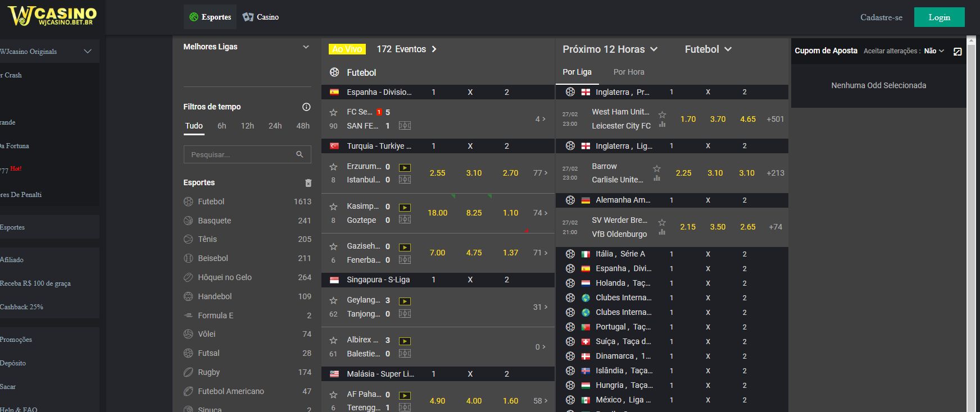Click the trash icon next to Esportes
The width and height of the screenshot is (980, 412).
pyautogui.click(x=308, y=183)
